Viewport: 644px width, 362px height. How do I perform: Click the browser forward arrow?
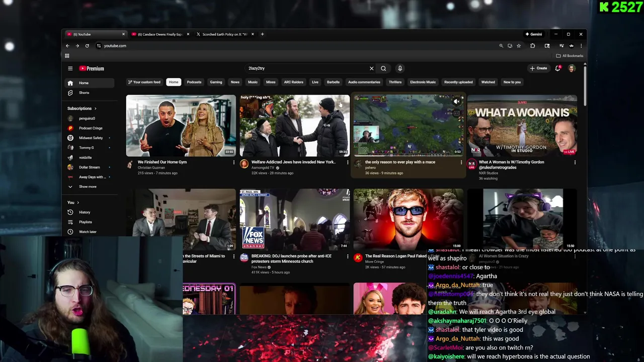77,46
